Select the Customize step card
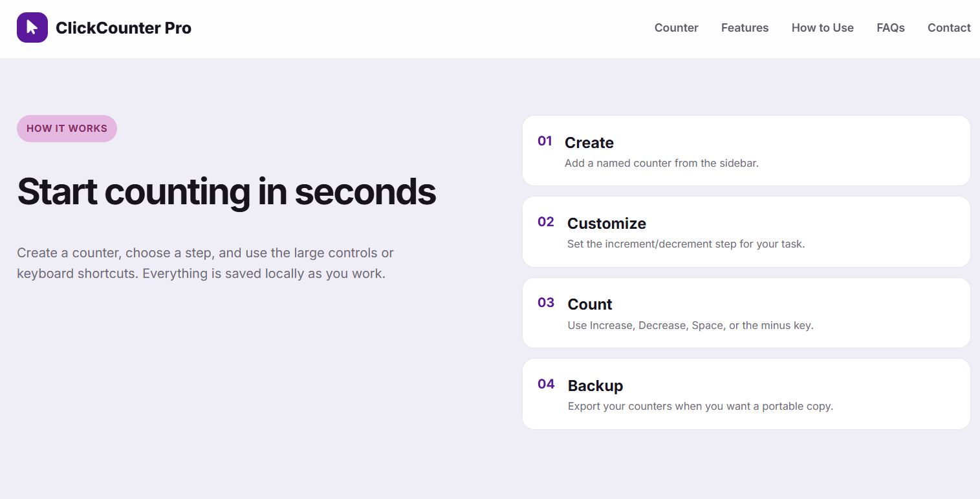980x499 pixels. 746,232
